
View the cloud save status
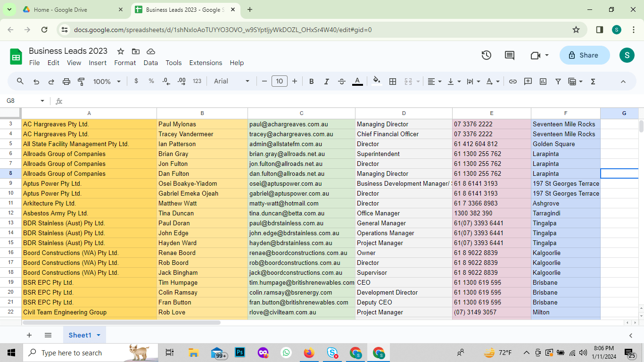pyautogui.click(x=151, y=51)
